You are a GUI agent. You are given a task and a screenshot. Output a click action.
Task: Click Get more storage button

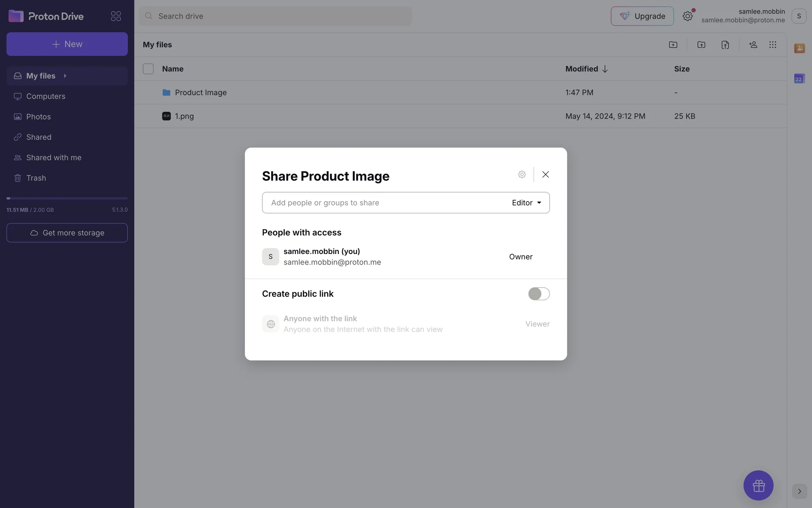67,233
